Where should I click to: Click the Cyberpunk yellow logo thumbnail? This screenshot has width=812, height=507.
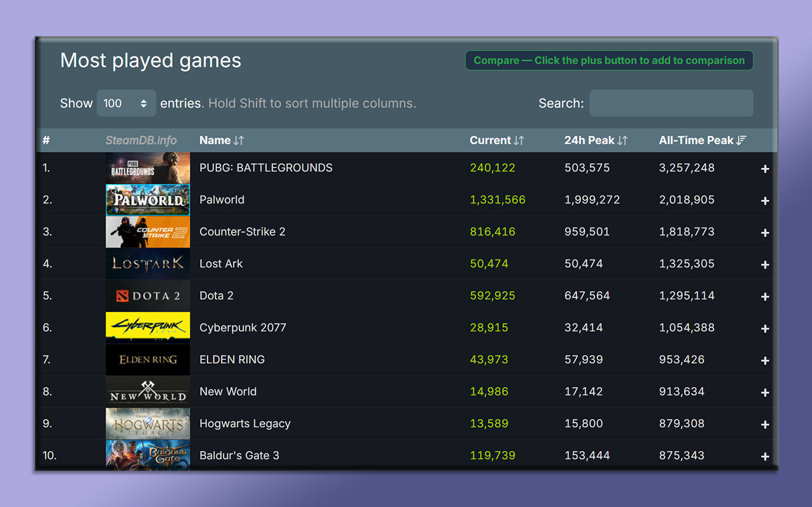pos(148,328)
